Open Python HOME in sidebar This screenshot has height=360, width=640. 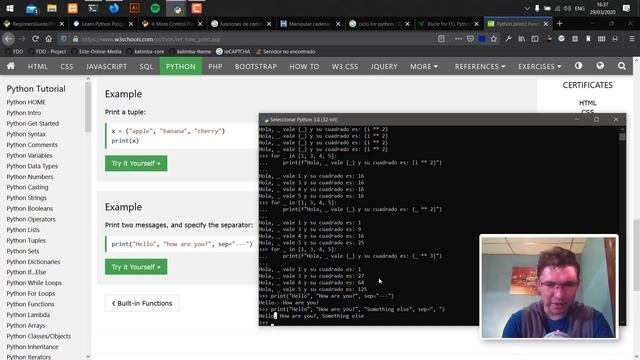pyautogui.click(x=26, y=102)
